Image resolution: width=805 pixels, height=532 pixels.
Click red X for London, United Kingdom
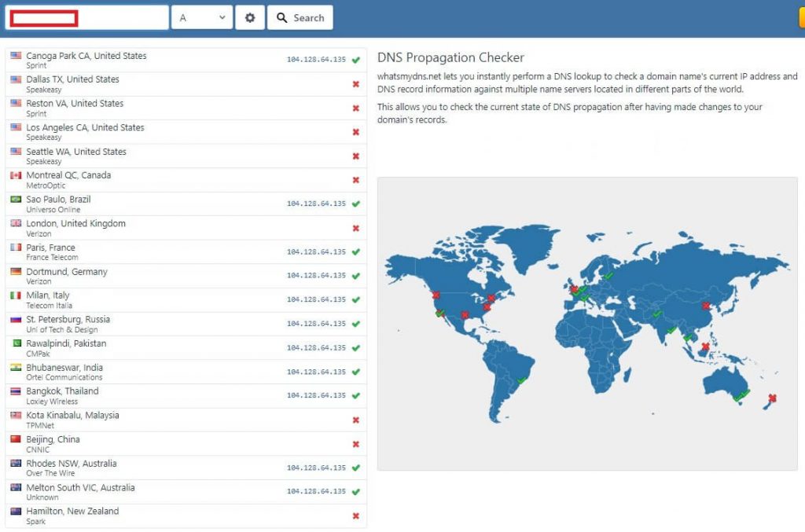coord(356,228)
